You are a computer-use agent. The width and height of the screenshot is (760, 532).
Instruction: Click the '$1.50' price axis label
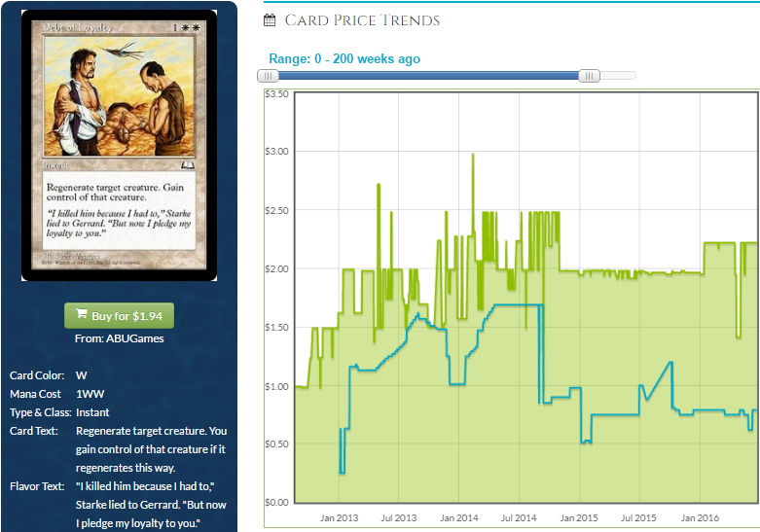[276, 328]
